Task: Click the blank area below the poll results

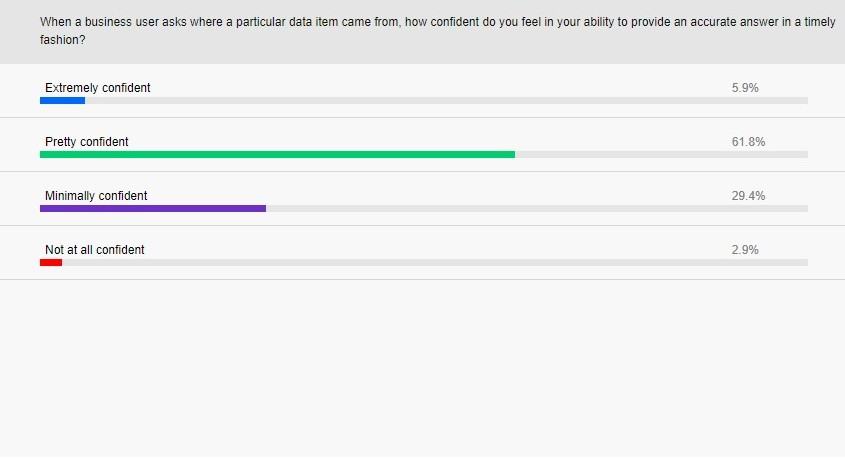Action: tap(422, 369)
